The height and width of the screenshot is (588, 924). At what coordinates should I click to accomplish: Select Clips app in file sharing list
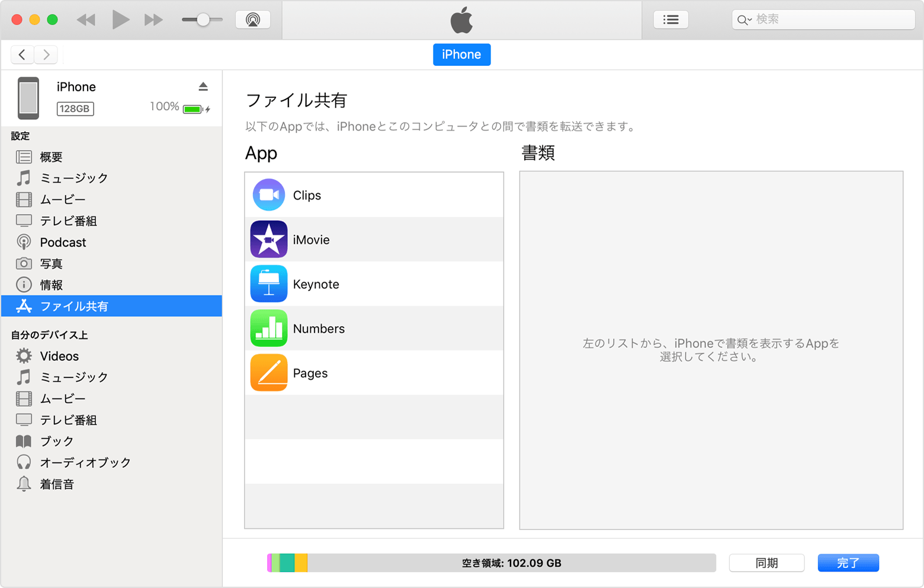coord(374,195)
